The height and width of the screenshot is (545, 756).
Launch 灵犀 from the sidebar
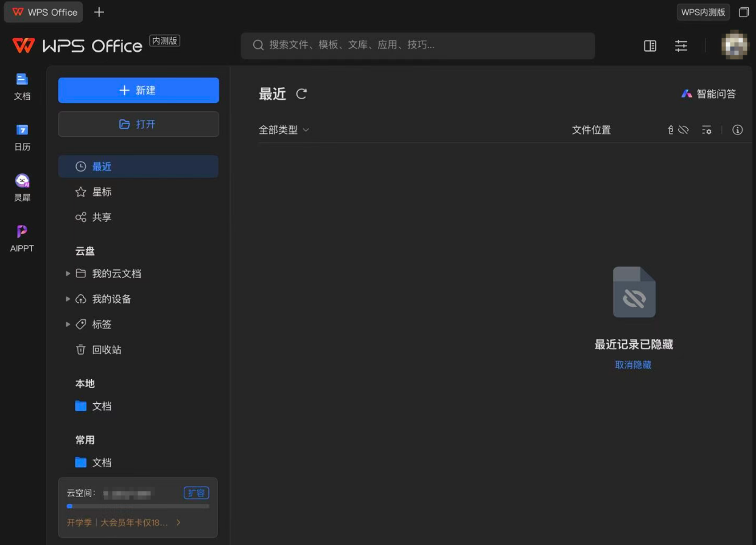point(22,186)
